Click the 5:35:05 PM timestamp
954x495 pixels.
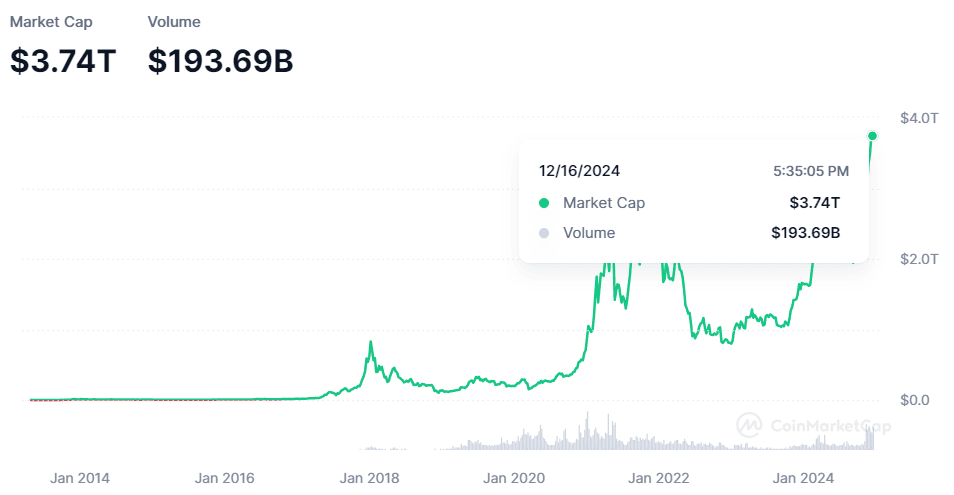(x=811, y=171)
